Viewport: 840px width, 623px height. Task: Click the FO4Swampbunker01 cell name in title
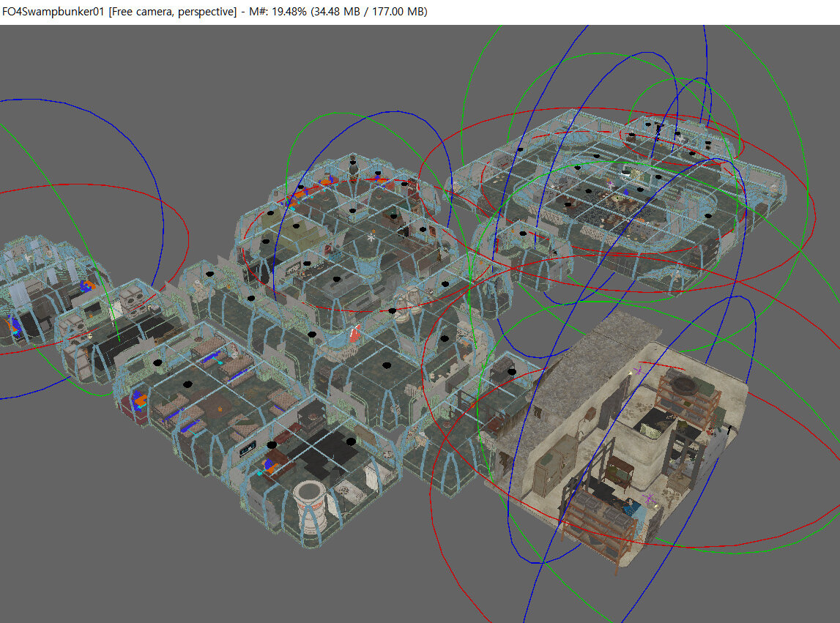coord(53,12)
